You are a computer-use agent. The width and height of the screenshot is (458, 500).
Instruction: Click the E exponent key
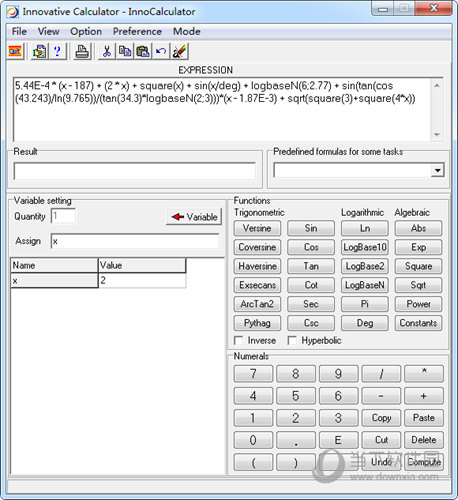pos(339,440)
